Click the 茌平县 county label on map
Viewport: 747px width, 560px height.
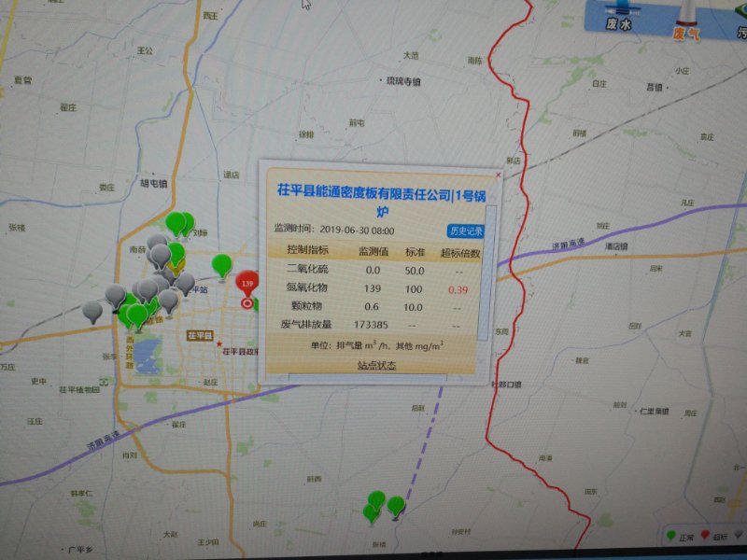point(200,335)
